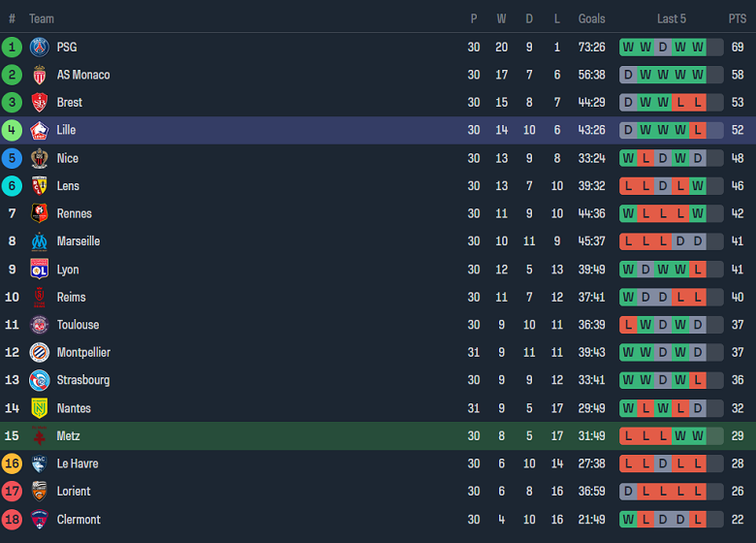The width and height of the screenshot is (756, 543).
Task: Click the red rank 18 position badge
Action: (12, 520)
